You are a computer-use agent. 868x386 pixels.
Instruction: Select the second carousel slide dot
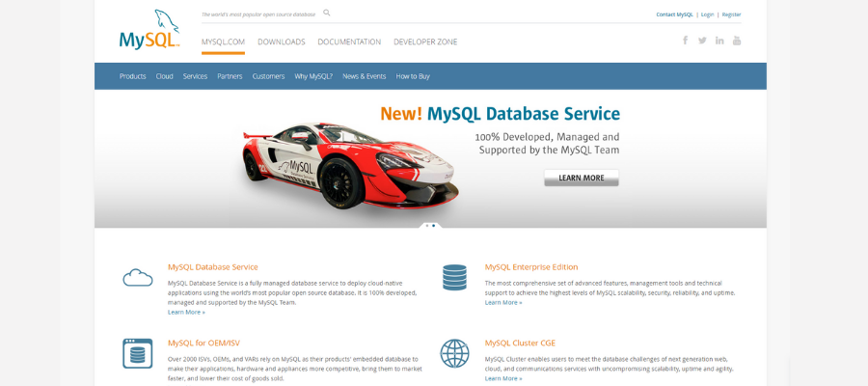[x=433, y=226]
